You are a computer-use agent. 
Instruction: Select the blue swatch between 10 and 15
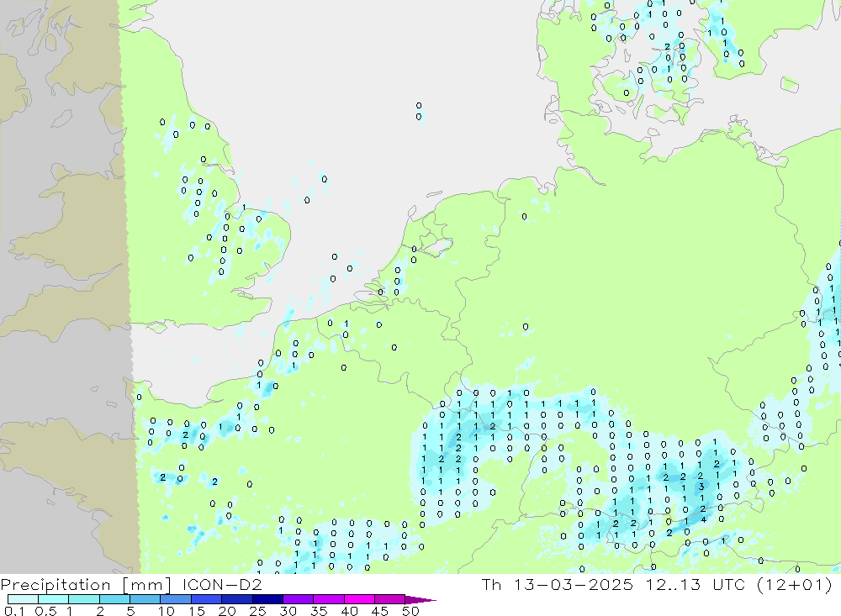(x=176, y=599)
